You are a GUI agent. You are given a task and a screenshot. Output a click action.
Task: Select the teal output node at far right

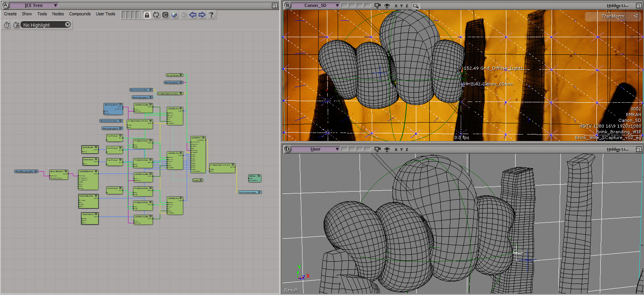tap(255, 178)
